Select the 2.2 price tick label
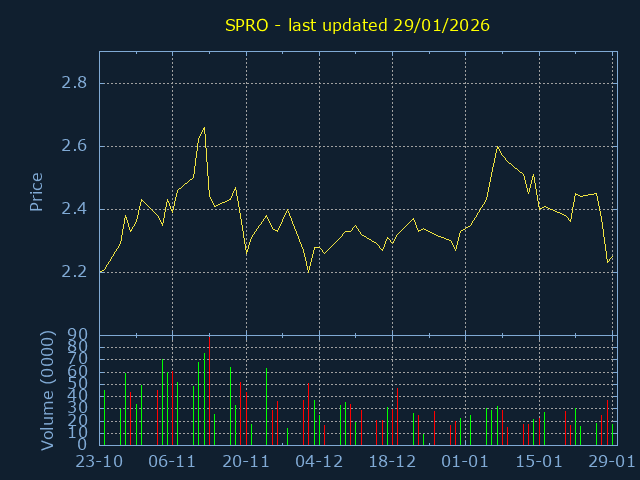 [73, 271]
